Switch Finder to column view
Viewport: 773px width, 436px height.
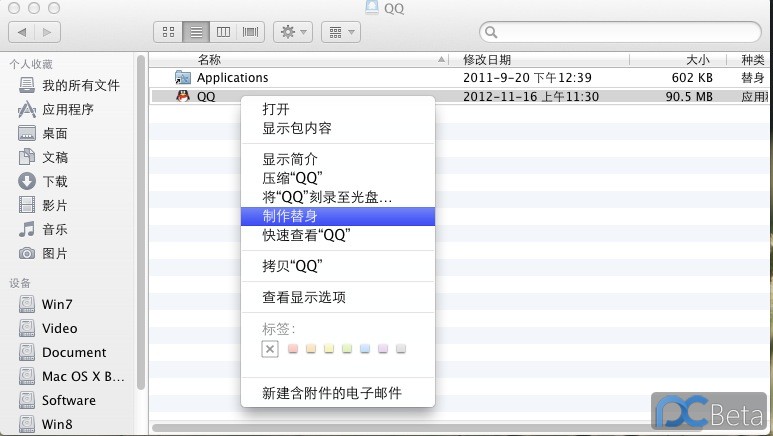point(223,33)
